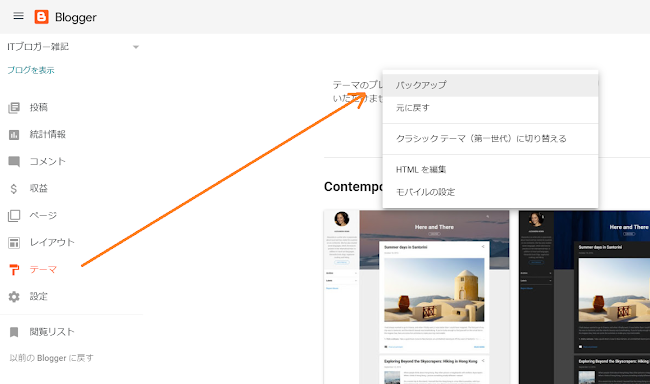Open ページ in the sidebar

[x=43, y=215]
